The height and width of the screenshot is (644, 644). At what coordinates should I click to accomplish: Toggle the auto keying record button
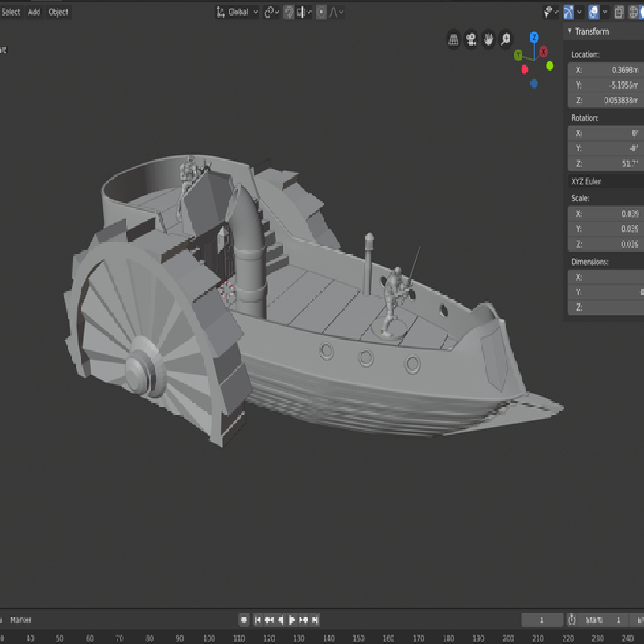point(244,620)
